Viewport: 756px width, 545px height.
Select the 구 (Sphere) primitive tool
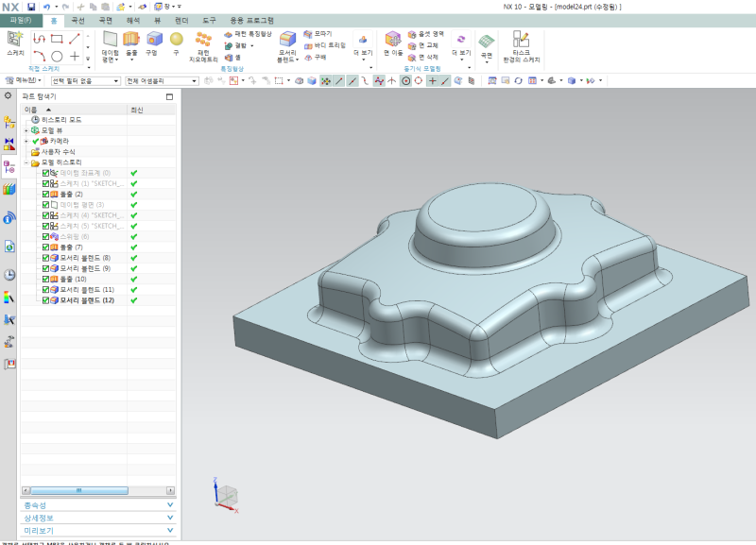[175, 39]
